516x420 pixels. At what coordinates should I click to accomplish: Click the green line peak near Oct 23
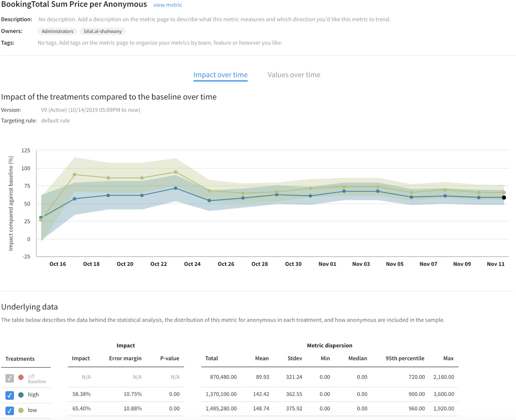click(x=175, y=172)
